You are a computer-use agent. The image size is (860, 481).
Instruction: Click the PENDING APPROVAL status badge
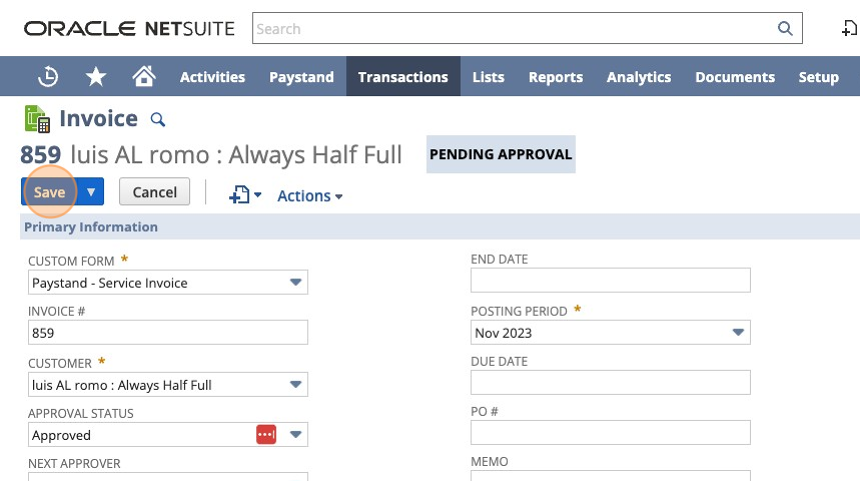501,154
